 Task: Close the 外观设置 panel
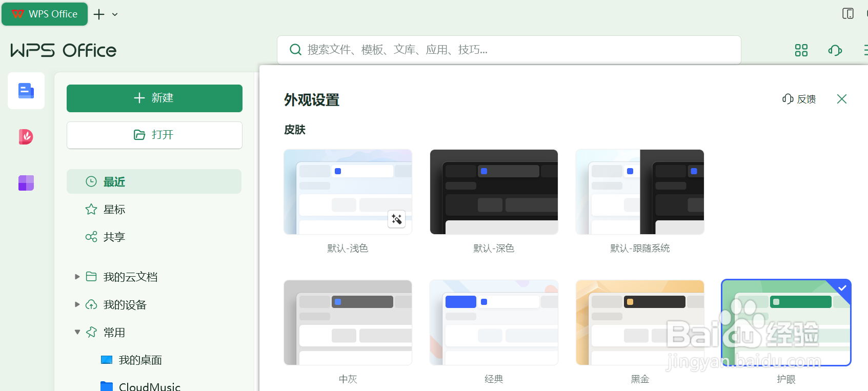tap(842, 99)
